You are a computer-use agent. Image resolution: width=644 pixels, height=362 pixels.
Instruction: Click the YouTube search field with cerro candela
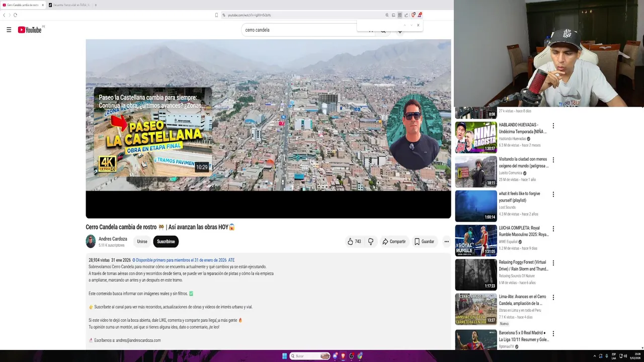[299, 30]
